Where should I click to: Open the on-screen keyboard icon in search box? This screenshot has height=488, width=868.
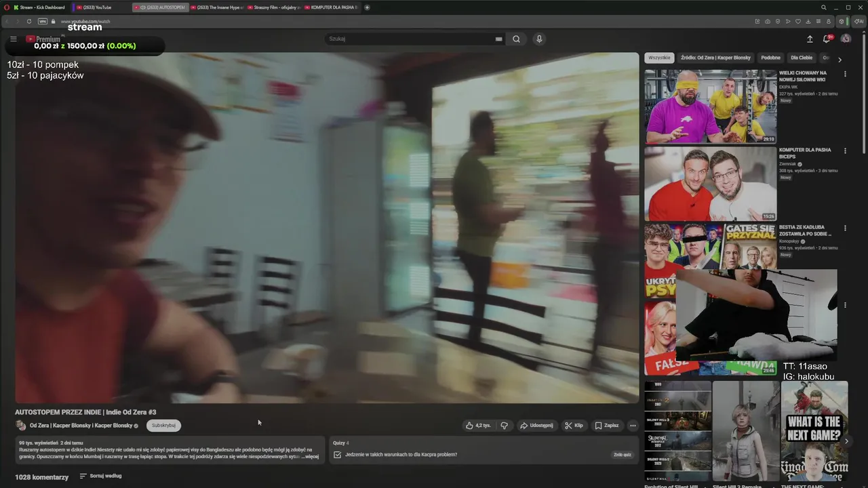[x=499, y=39]
